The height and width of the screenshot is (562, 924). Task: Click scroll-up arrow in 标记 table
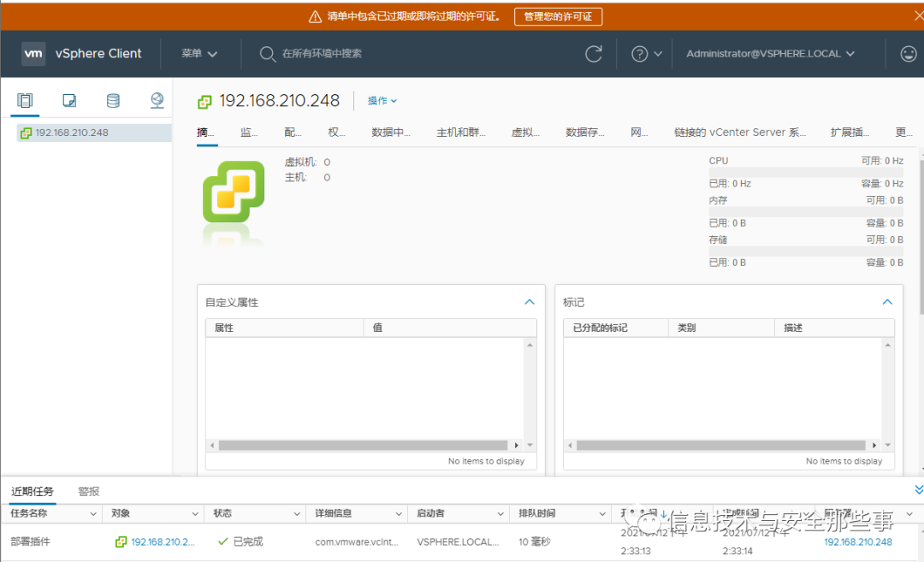click(x=887, y=345)
